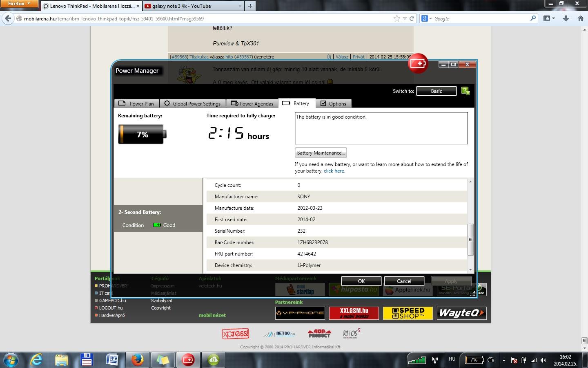Reload the current page

[412, 18]
